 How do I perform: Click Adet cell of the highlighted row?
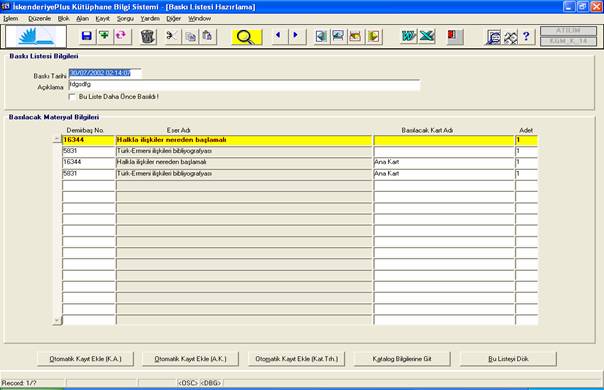(527, 140)
